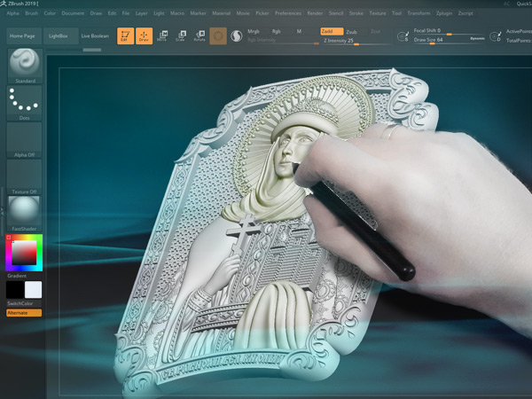Screen dimensions: 532x399
Task: Enable the Rgb paint mode
Action: point(276,31)
